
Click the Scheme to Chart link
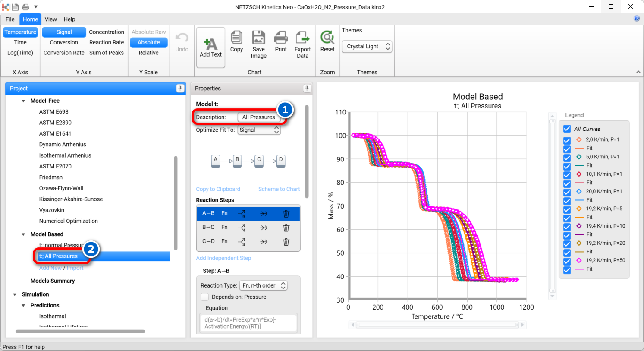point(279,189)
